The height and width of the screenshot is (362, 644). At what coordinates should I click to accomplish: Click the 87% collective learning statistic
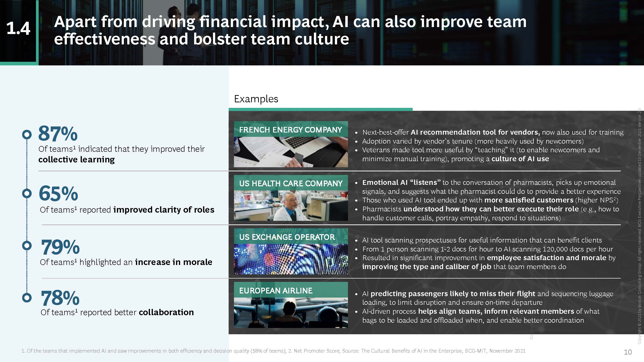pyautogui.click(x=58, y=134)
